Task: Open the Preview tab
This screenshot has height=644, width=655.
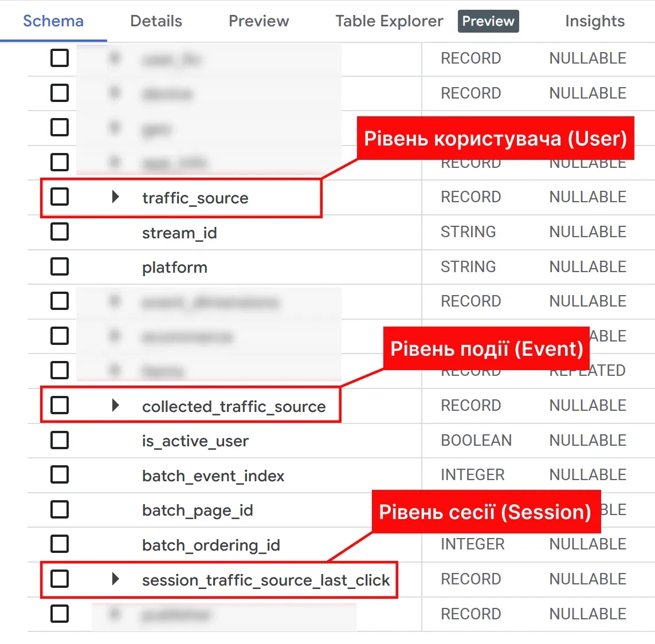Action: coord(258,21)
